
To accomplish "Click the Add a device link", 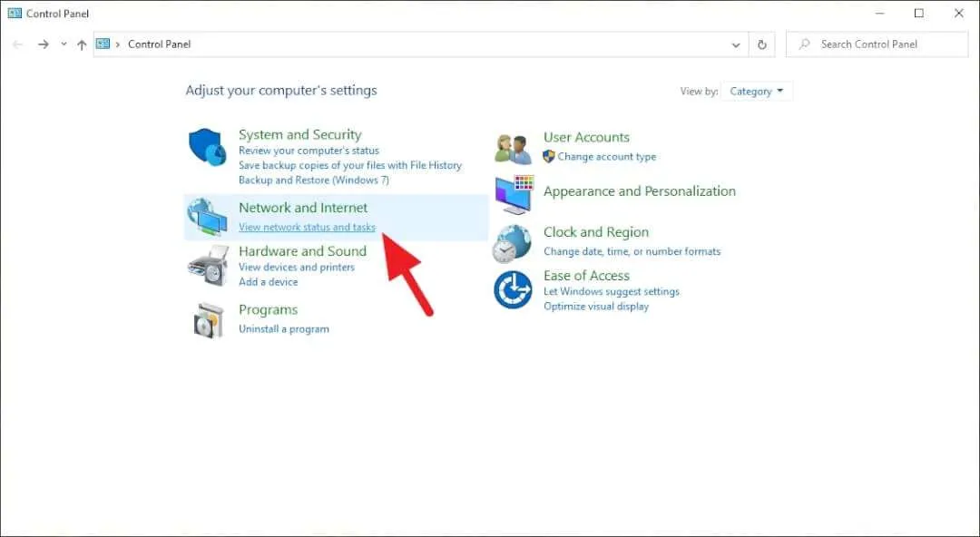I will click(x=268, y=282).
